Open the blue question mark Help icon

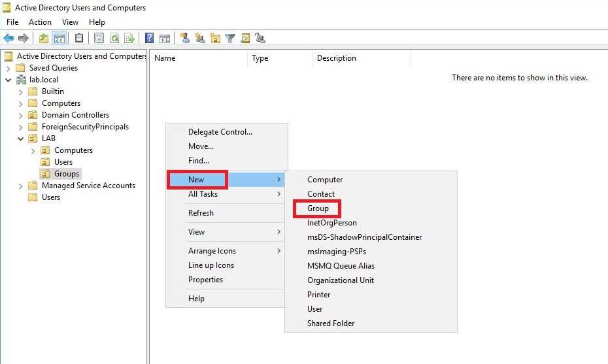click(x=149, y=38)
